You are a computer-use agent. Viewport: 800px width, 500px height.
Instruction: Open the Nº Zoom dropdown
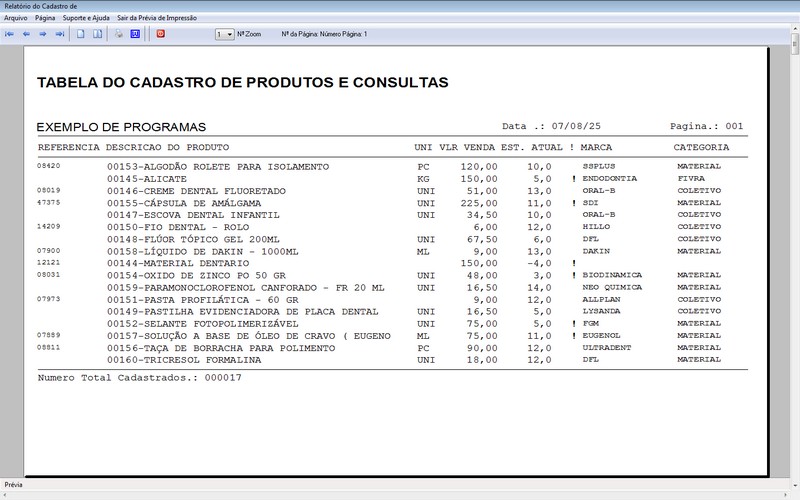tap(224, 34)
